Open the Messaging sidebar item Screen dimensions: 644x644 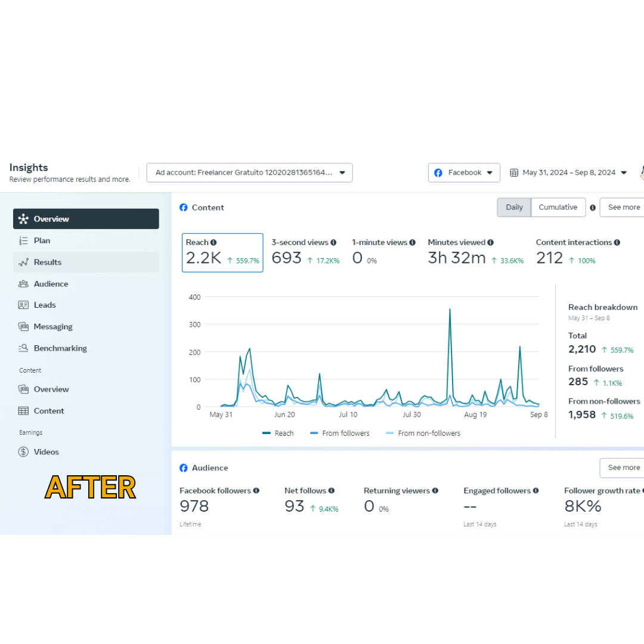(86, 327)
